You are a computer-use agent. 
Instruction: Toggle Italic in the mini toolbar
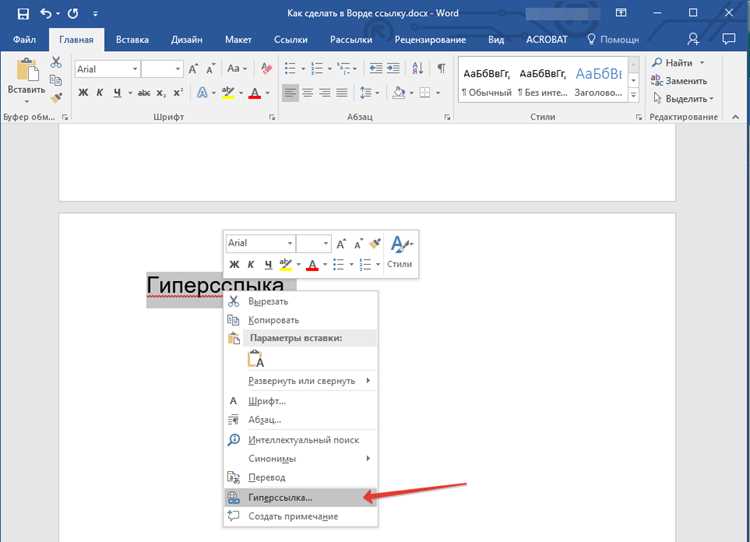[x=251, y=264]
